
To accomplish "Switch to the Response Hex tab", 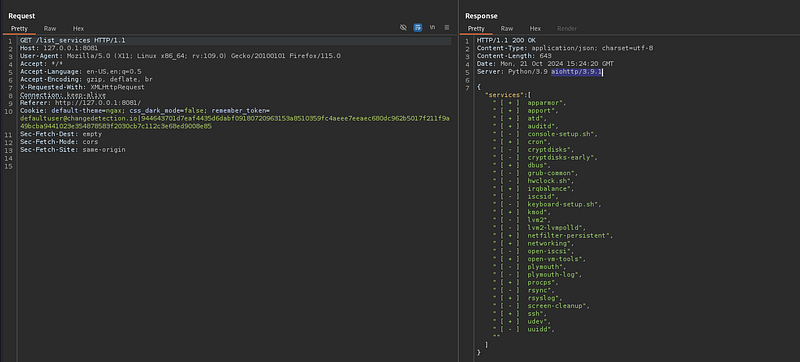I will pyautogui.click(x=535, y=29).
